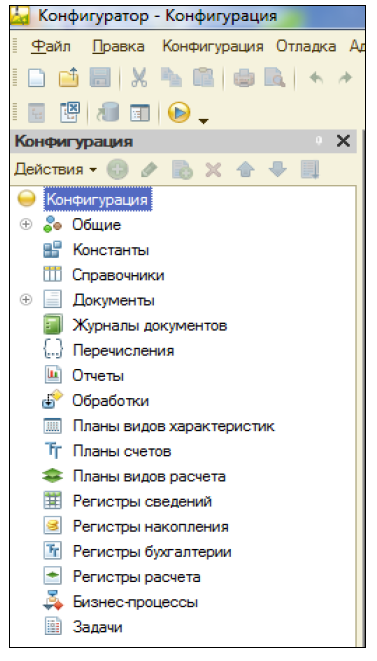This screenshot has width=377, height=661.
Task: Click the green Add plus icon
Action: tap(118, 170)
